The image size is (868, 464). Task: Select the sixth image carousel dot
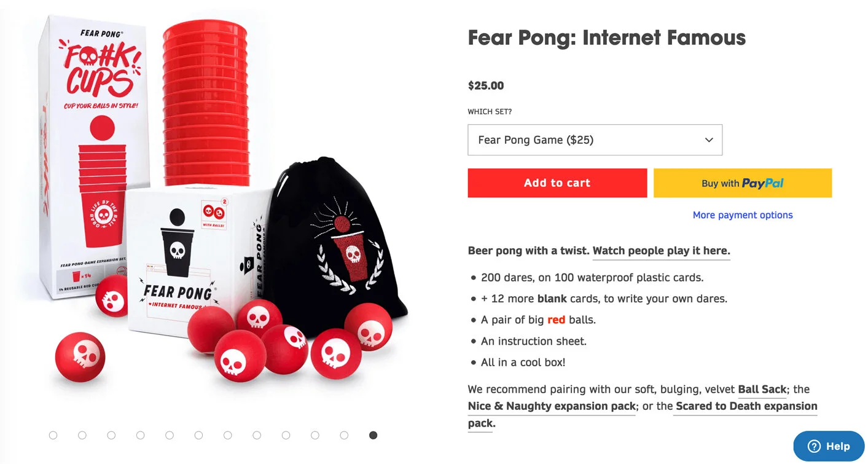[x=198, y=435]
